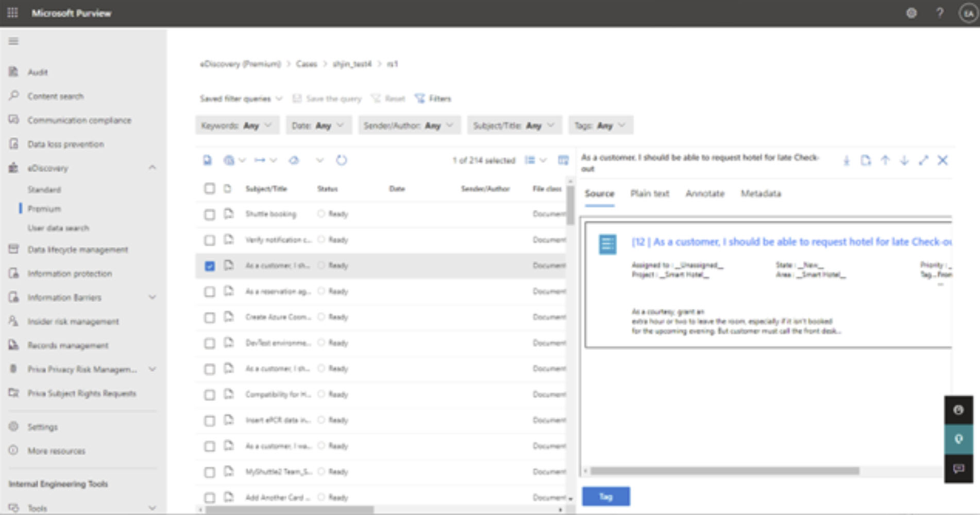The image size is (980, 515).
Task: Open the list view options icon
Action: 535,160
